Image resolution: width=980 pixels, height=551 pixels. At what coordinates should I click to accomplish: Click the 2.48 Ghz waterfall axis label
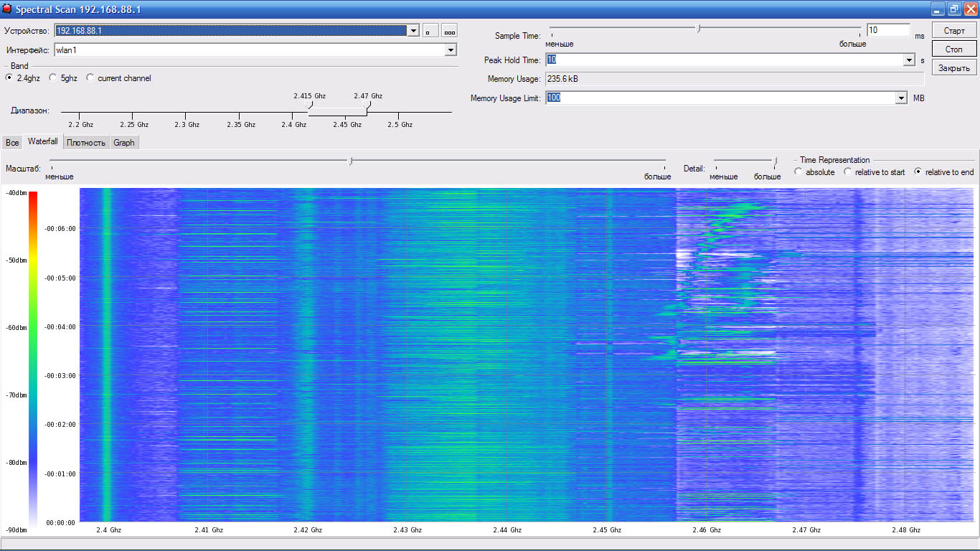click(905, 530)
